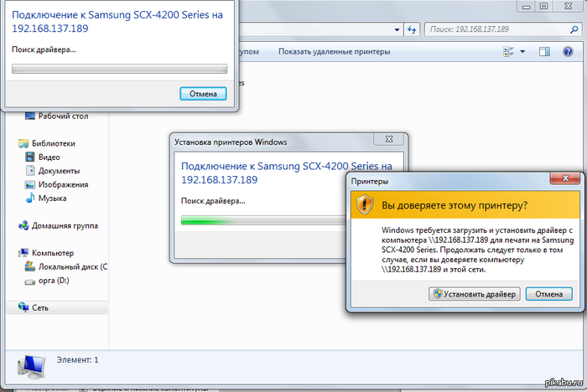587x392 pixels.
Task: Click Отмена in top-left driver search dialog
Action: tap(203, 94)
